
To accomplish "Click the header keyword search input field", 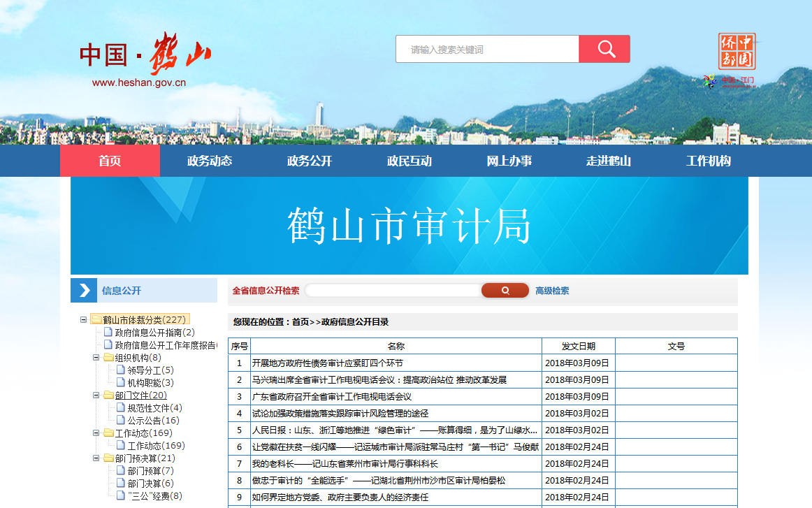I will 487,50.
